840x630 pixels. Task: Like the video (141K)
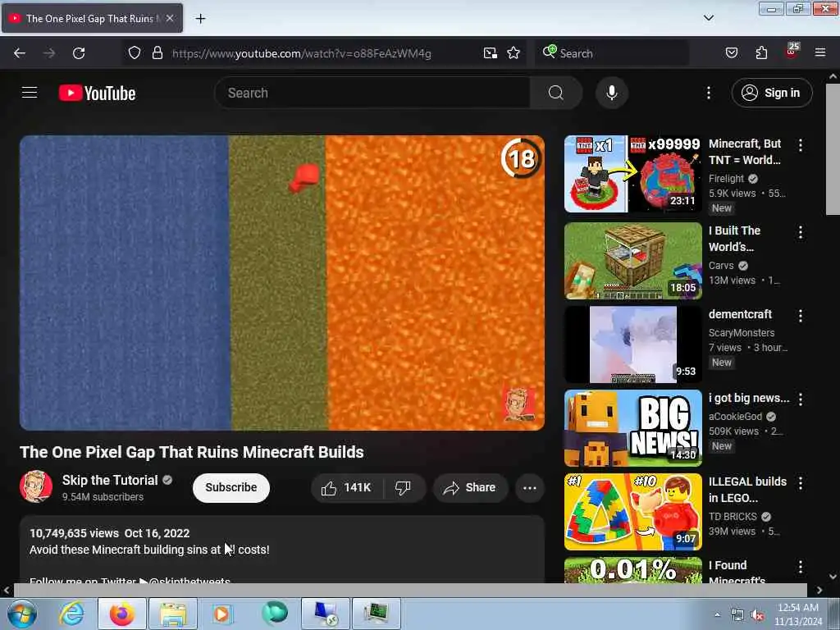click(346, 487)
